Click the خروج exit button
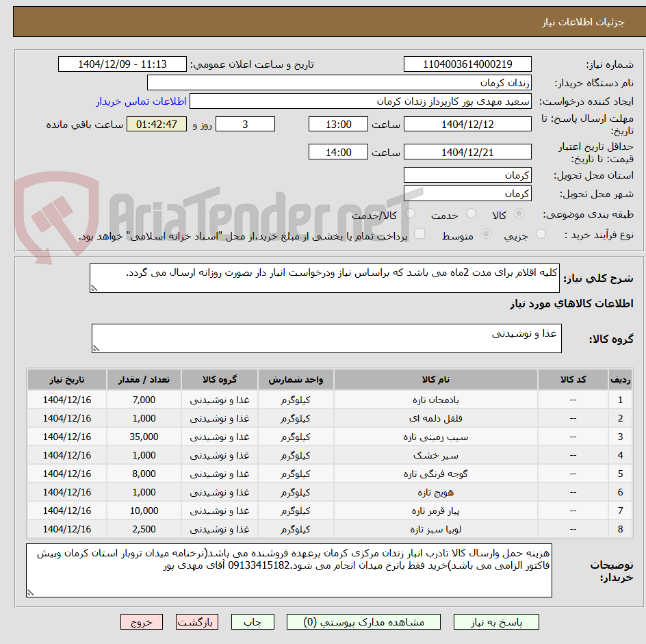The image size is (646, 644). (x=141, y=621)
